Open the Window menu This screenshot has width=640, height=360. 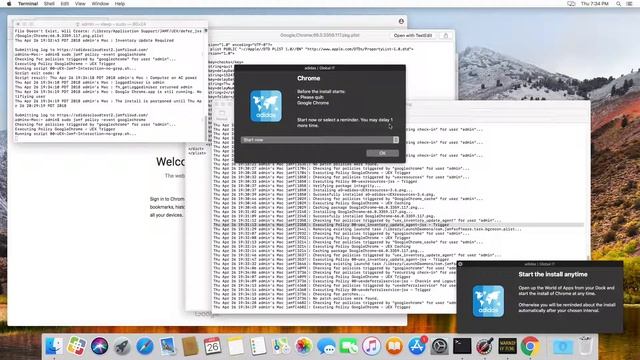(x=100, y=4)
